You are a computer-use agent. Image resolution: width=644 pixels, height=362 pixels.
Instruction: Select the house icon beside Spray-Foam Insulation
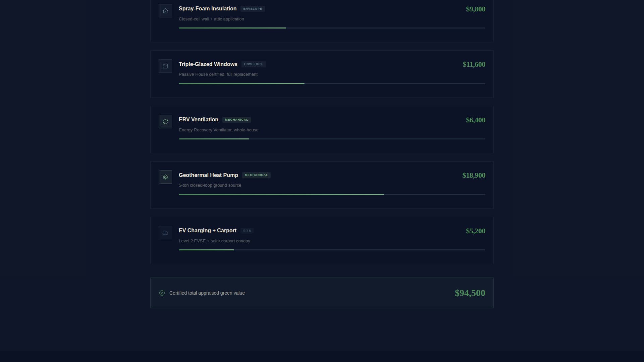pyautogui.click(x=165, y=10)
